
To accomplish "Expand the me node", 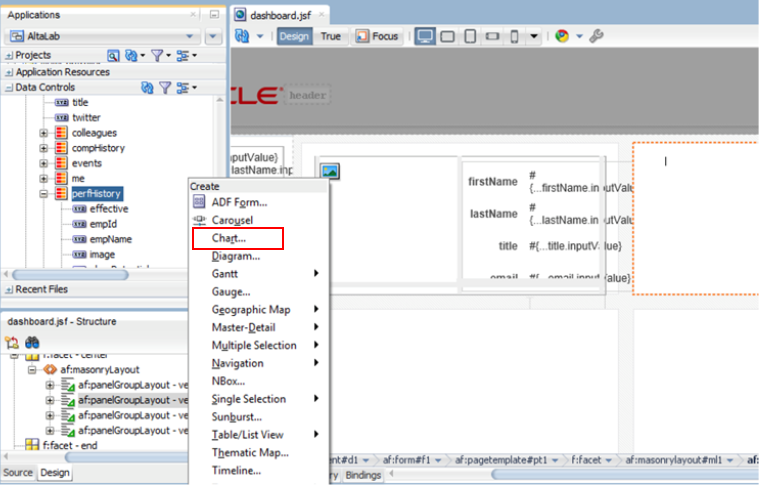I will click(44, 179).
